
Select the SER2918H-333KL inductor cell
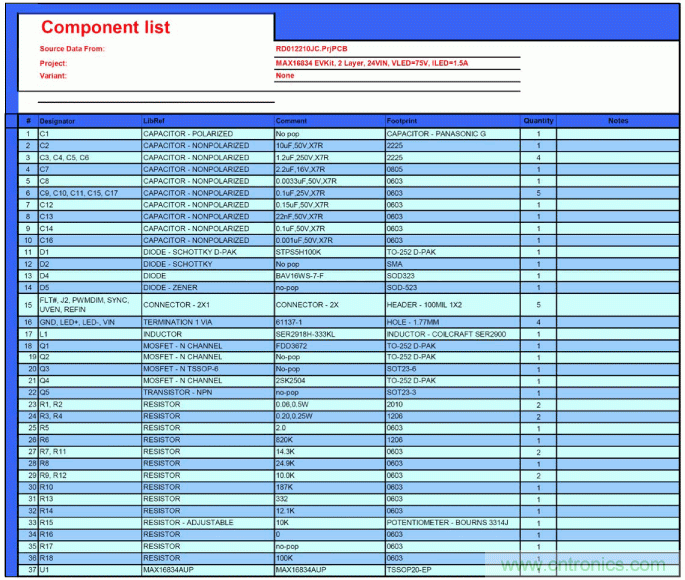[x=306, y=334]
